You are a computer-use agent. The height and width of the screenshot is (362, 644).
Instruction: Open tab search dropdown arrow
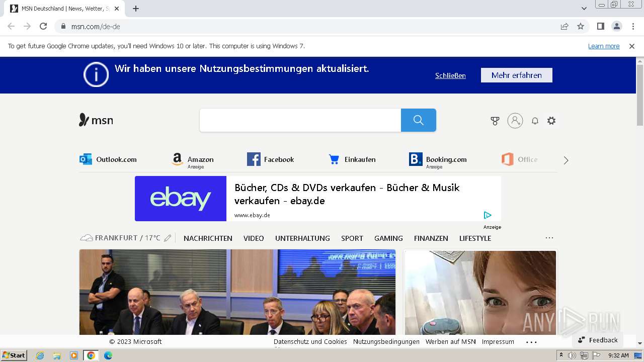584,9
